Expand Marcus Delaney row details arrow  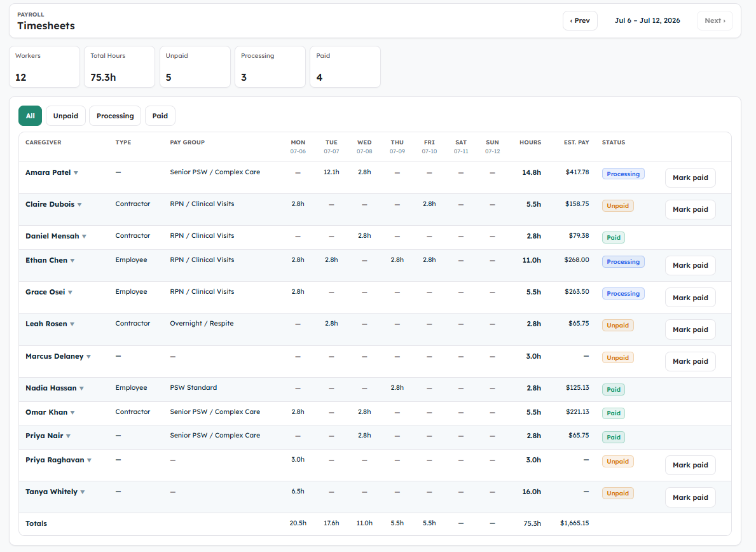(89, 356)
